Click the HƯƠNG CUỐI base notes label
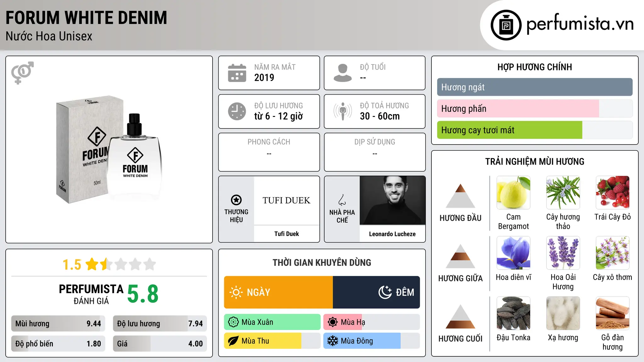 point(460,339)
